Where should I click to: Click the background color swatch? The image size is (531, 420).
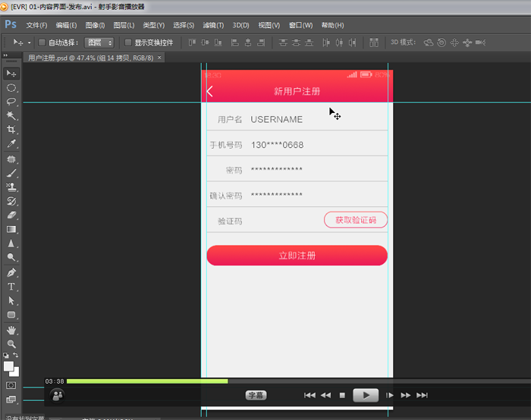[x=16, y=373]
